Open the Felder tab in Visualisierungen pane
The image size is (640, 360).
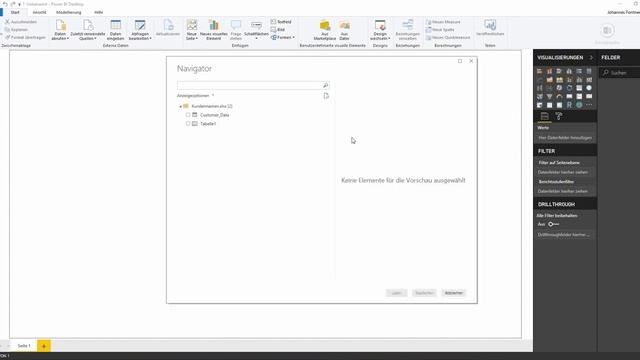point(544,116)
